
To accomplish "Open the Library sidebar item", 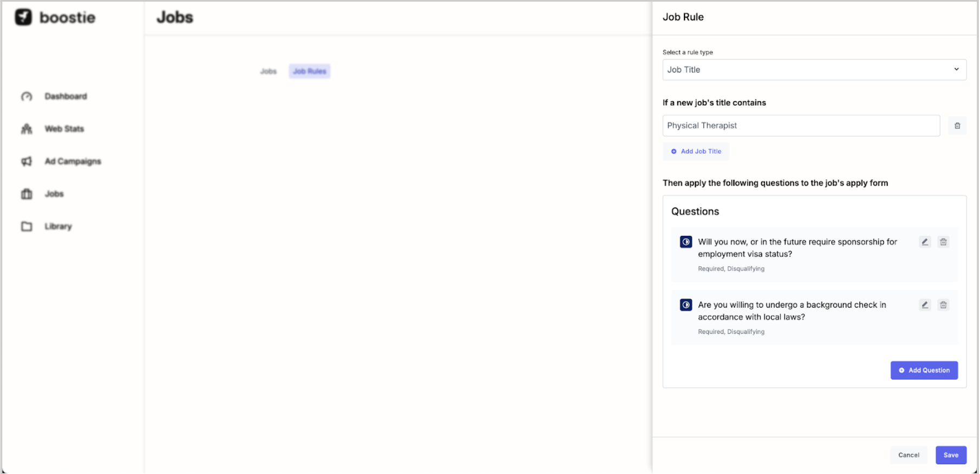I will point(58,226).
